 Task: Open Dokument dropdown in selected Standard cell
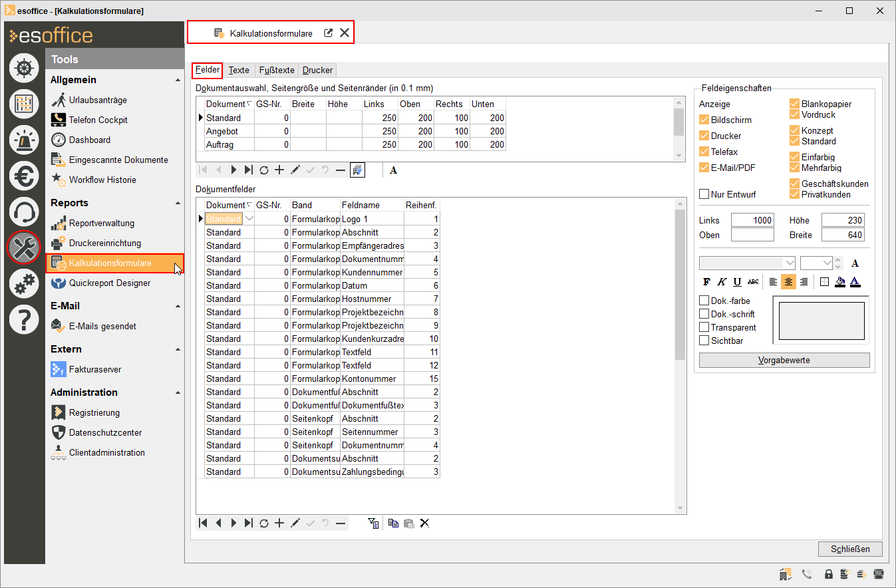pos(249,218)
